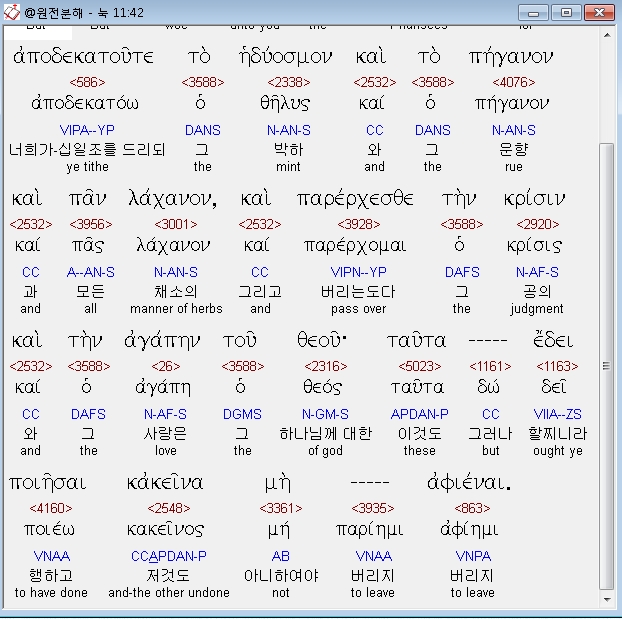Screen dimensions: 622x619
Task: Click Korean gloss 너희가-십일조를 드리되
Action: (x=87, y=150)
